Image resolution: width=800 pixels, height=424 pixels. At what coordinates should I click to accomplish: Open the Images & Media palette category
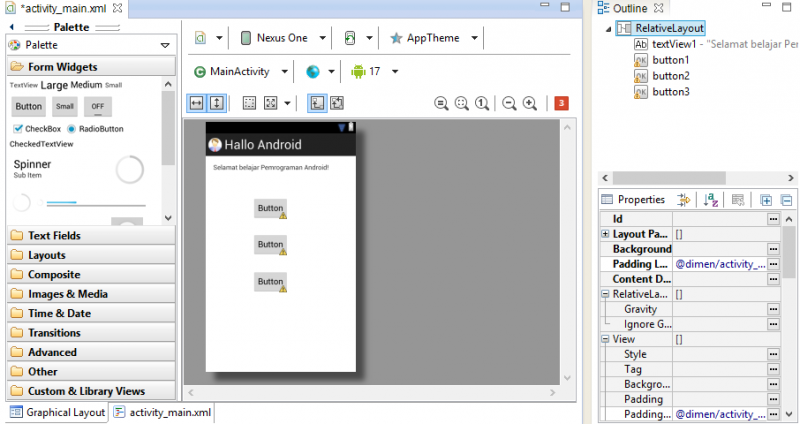tap(91, 294)
